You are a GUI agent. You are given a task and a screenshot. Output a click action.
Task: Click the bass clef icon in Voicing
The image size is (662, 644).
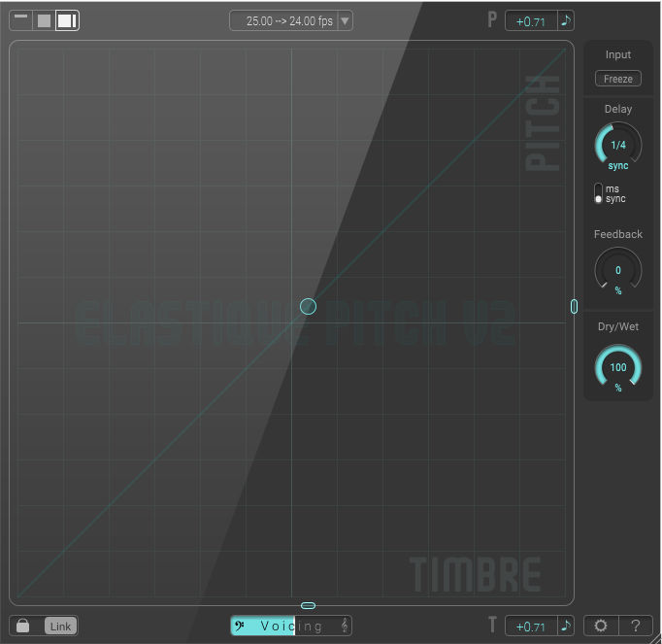click(x=241, y=627)
